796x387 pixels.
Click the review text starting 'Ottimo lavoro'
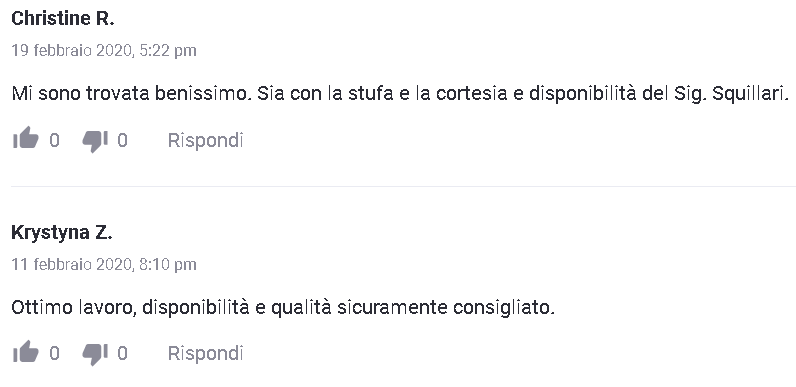283,308
